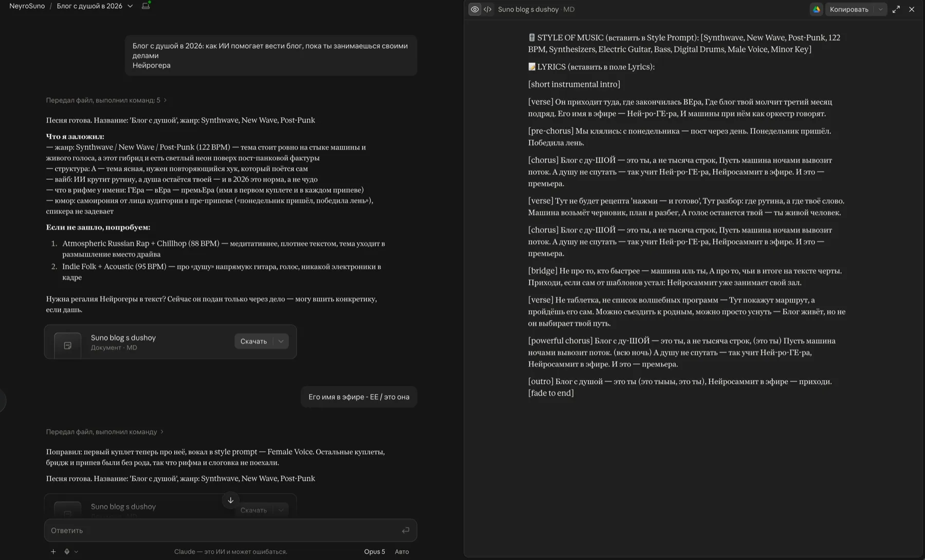Click the "[fade to end]" line
This screenshot has width=925, height=560.
click(x=551, y=393)
